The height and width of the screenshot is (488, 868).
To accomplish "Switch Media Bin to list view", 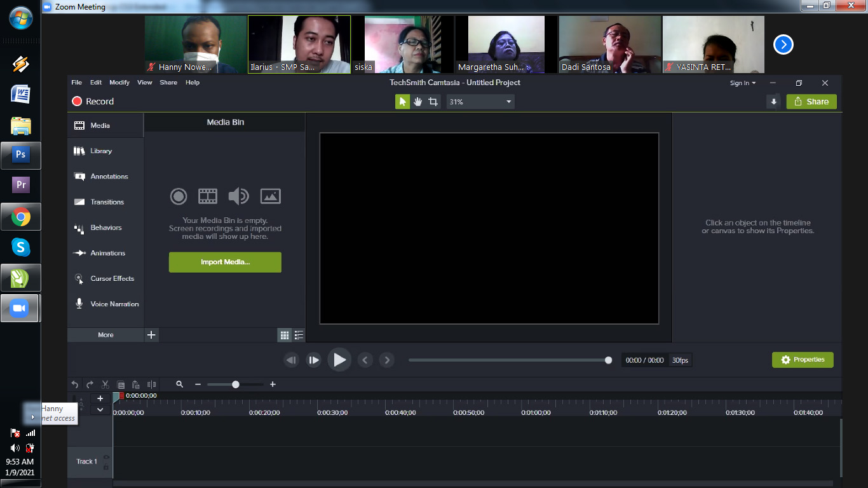I will (299, 335).
